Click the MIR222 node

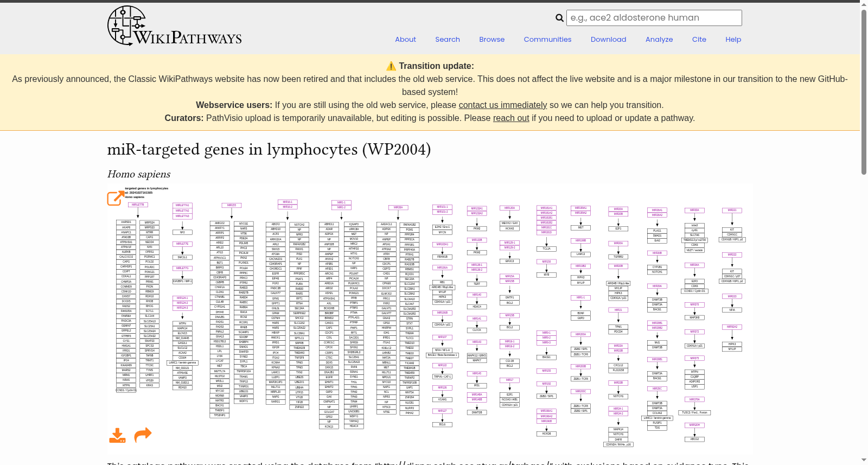(x=732, y=255)
